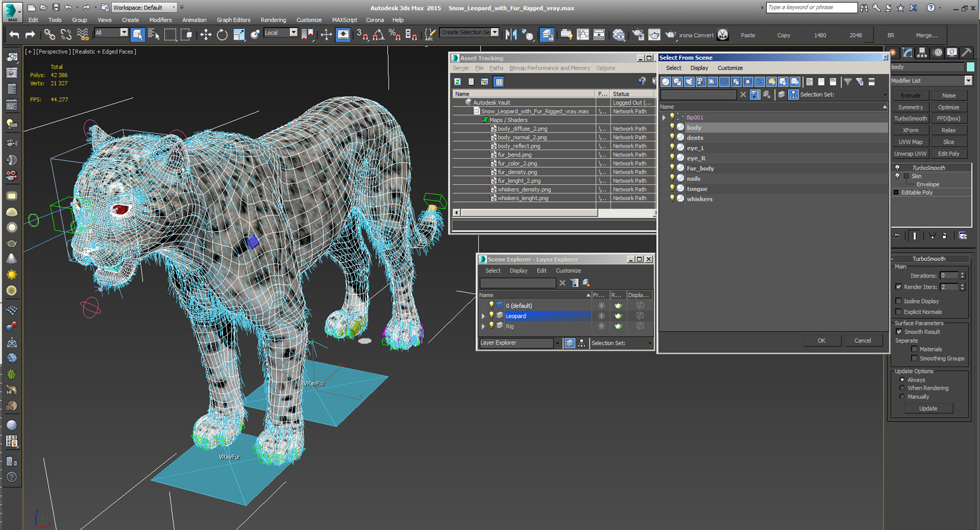Toggle the Render Iters checkbox
The image size is (980, 530).
[x=899, y=287]
